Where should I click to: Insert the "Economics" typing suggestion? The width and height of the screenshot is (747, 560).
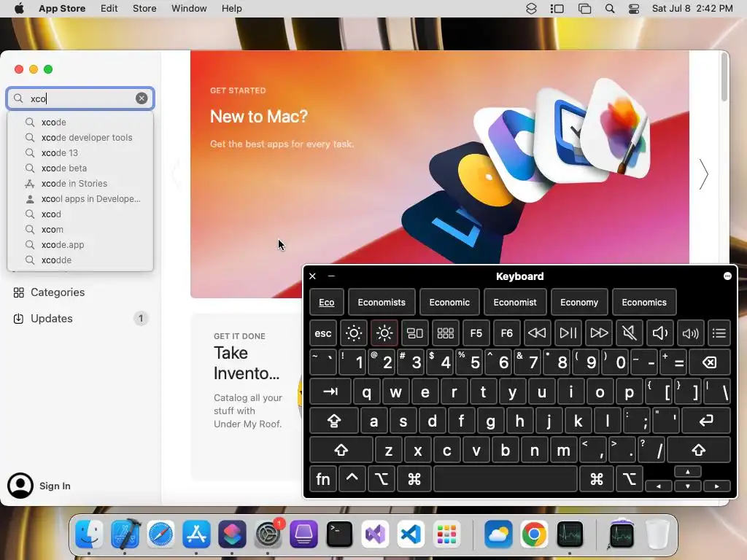click(x=644, y=303)
